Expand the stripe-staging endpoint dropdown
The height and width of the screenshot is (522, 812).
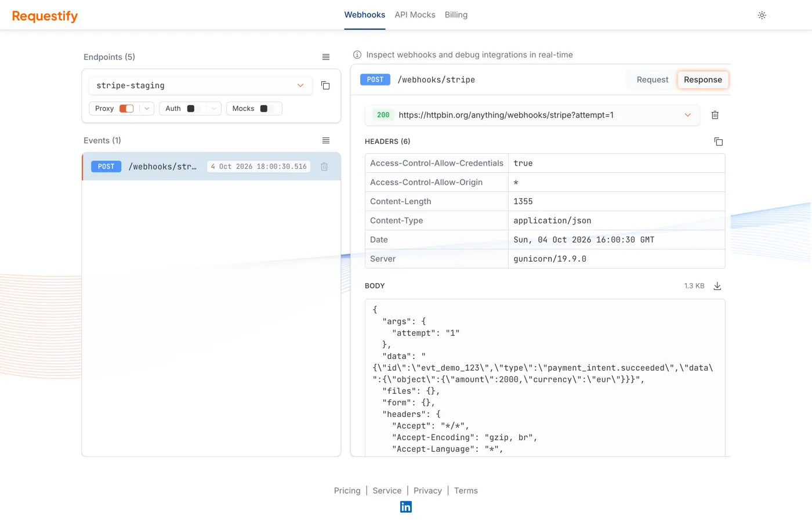(300, 85)
